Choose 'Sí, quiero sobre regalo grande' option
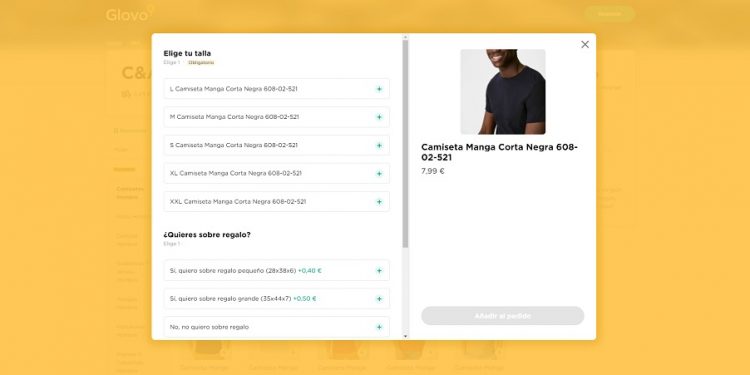The image size is (750, 375). 276,299
